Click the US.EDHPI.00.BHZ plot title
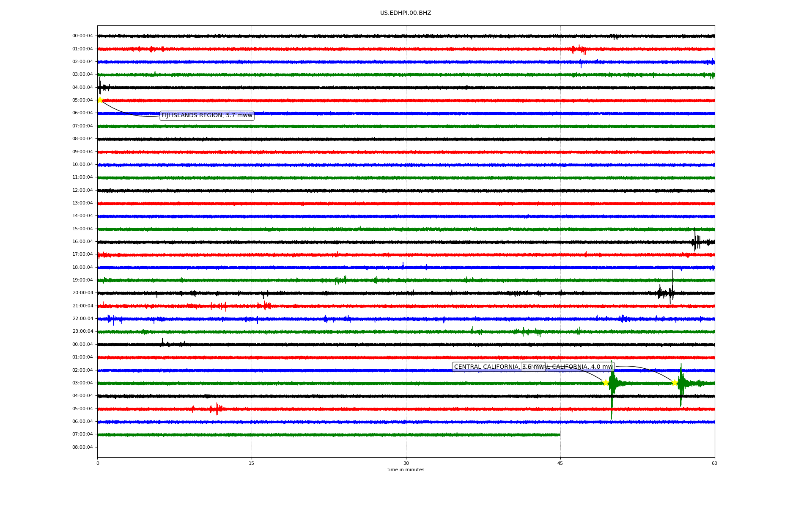This screenshot has height=508, width=812. [x=406, y=13]
